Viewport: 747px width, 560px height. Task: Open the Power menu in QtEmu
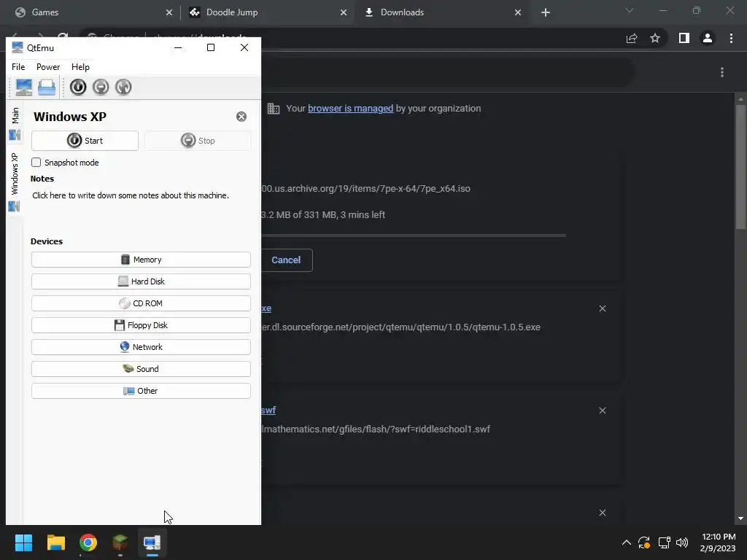48,67
